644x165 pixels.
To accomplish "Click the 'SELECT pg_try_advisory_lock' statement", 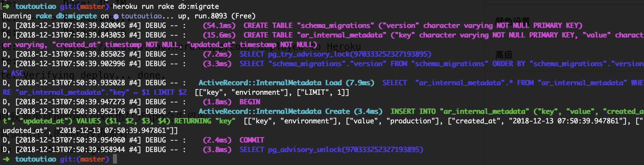I will [x=335, y=54].
